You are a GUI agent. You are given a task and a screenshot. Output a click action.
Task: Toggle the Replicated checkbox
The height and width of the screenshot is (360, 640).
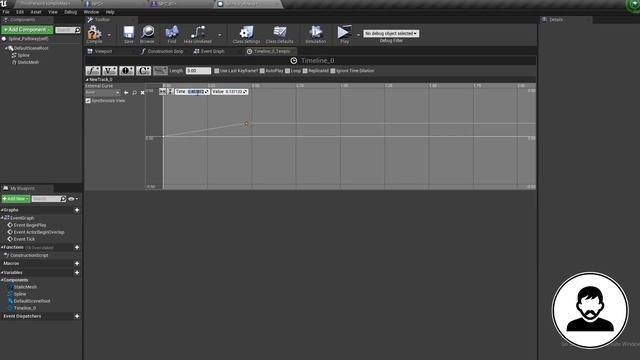305,71
